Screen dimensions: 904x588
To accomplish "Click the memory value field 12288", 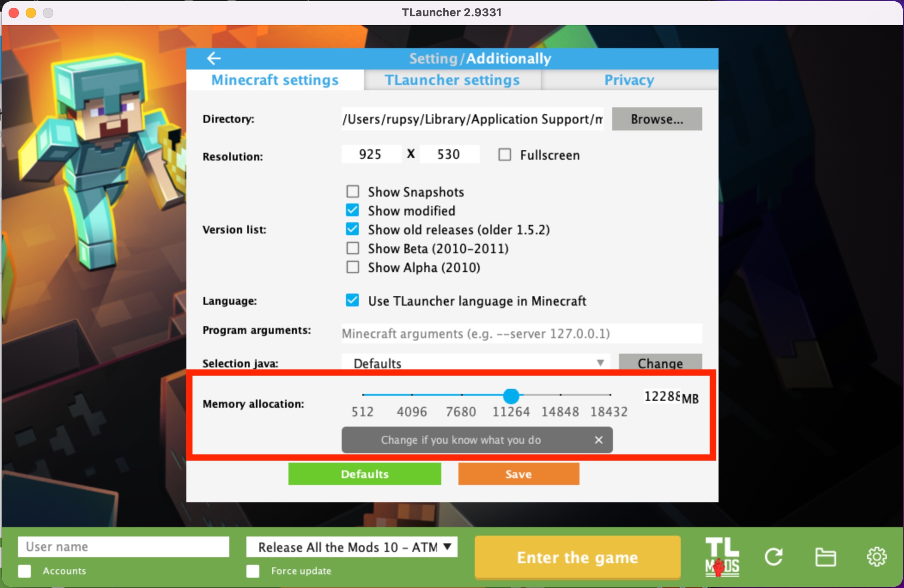I will tap(662, 396).
